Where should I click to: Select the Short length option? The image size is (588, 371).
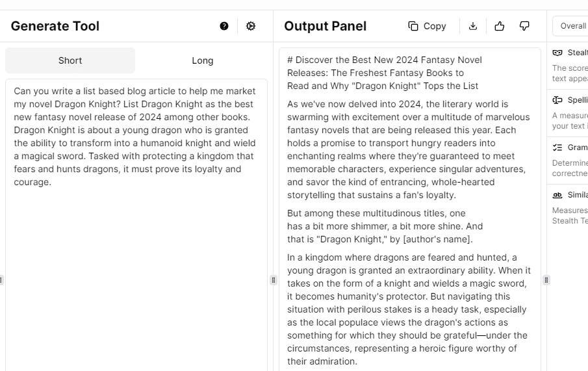click(x=70, y=60)
